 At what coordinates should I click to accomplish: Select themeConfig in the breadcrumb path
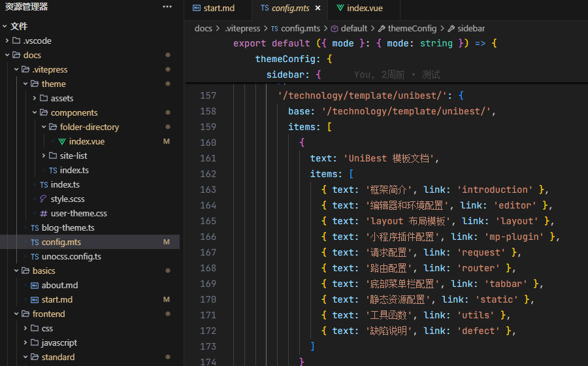click(412, 29)
